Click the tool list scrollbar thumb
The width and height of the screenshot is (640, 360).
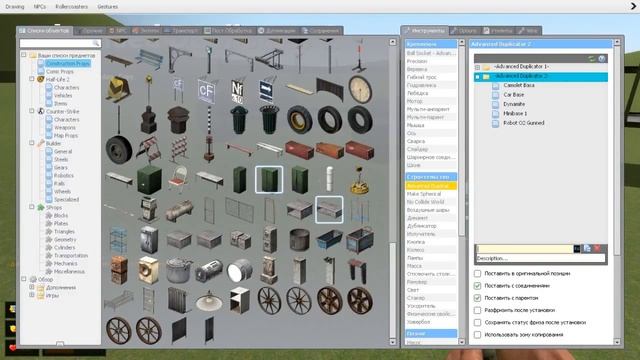click(x=462, y=140)
